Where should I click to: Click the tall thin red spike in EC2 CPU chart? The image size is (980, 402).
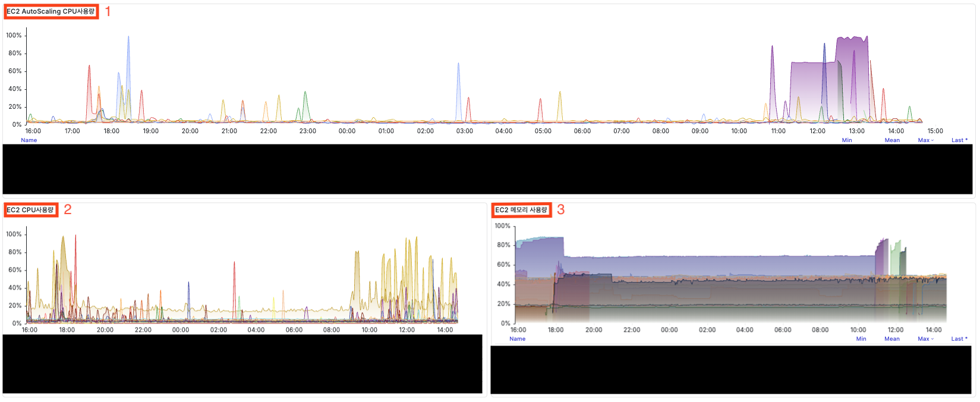pyautogui.click(x=75, y=256)
